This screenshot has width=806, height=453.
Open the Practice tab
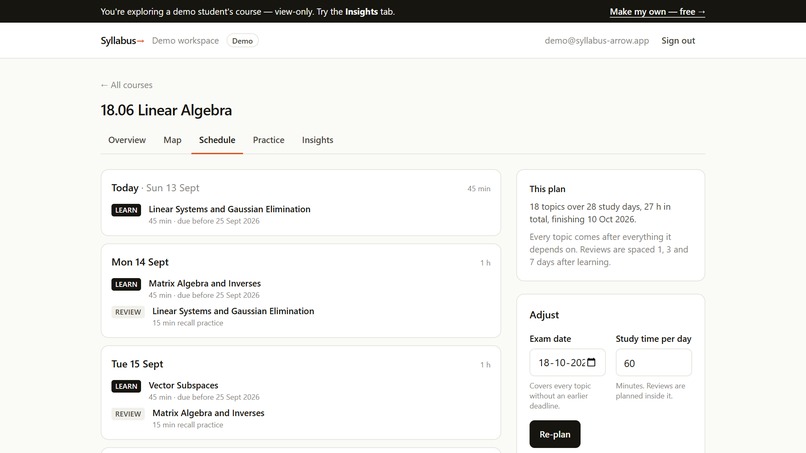[268, 140]
